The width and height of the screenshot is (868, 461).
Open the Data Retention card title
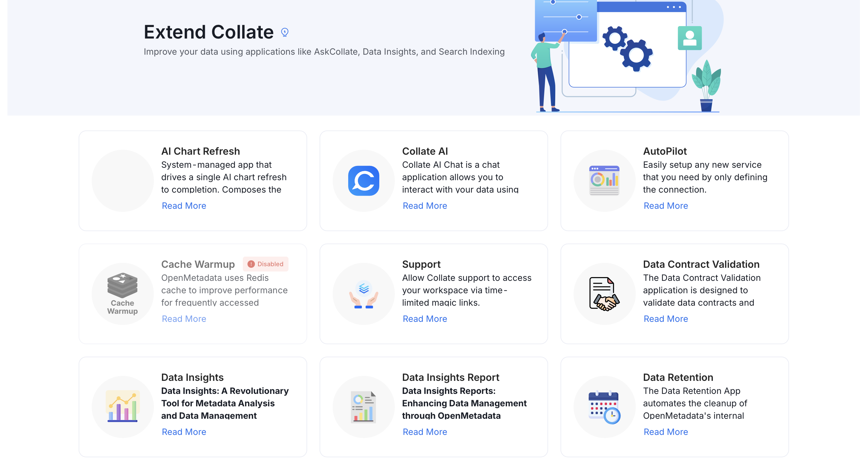point(678,377)
